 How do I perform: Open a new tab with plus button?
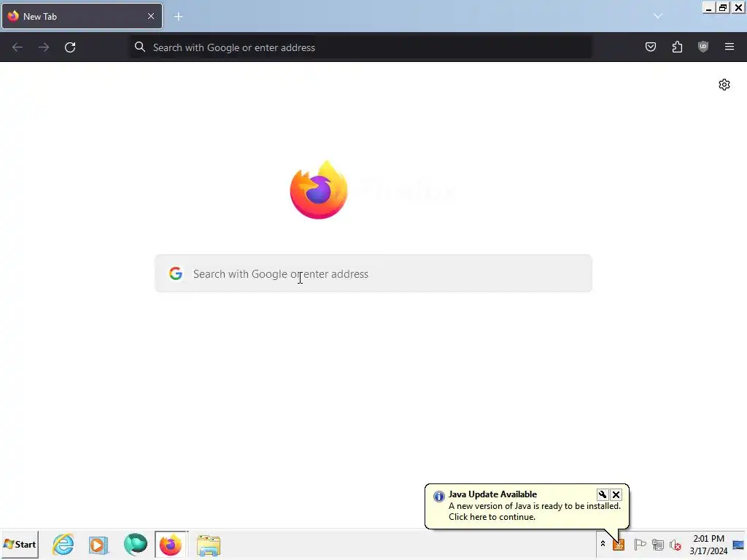(x=178, y=17)
